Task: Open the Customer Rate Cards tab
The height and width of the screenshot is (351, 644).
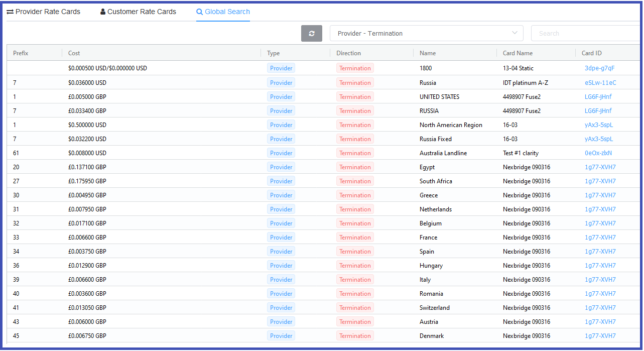Action: click(138, 12)
